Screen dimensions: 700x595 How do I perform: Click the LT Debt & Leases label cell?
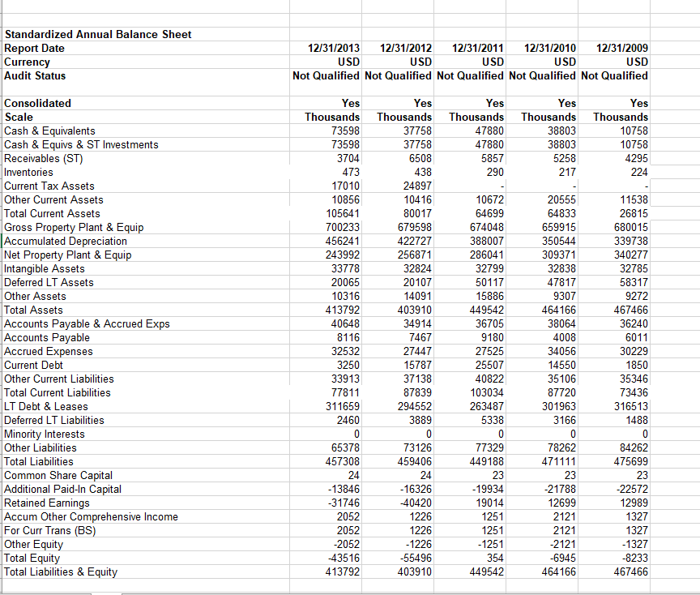(45, 406)
